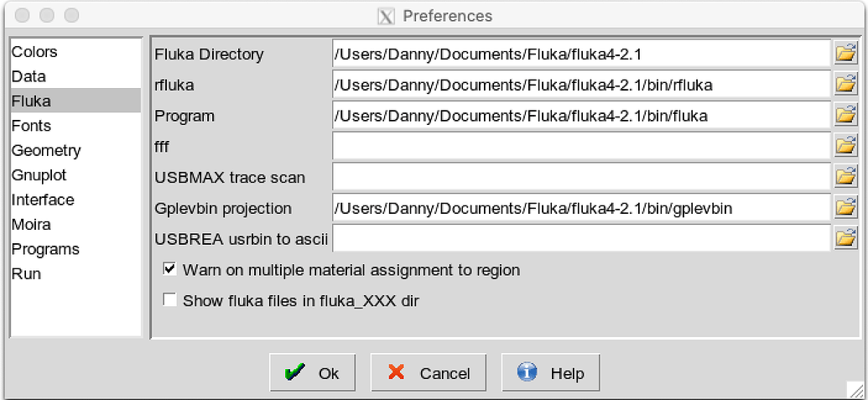
Task: Click the USBMAX trace scan text field
Action: click(x=581, y=177)
